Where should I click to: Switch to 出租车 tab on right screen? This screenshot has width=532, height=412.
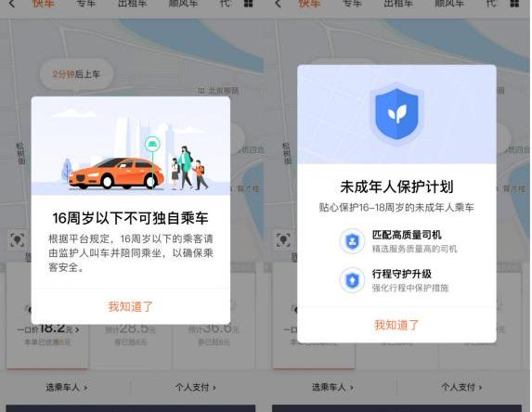[398, 4]
